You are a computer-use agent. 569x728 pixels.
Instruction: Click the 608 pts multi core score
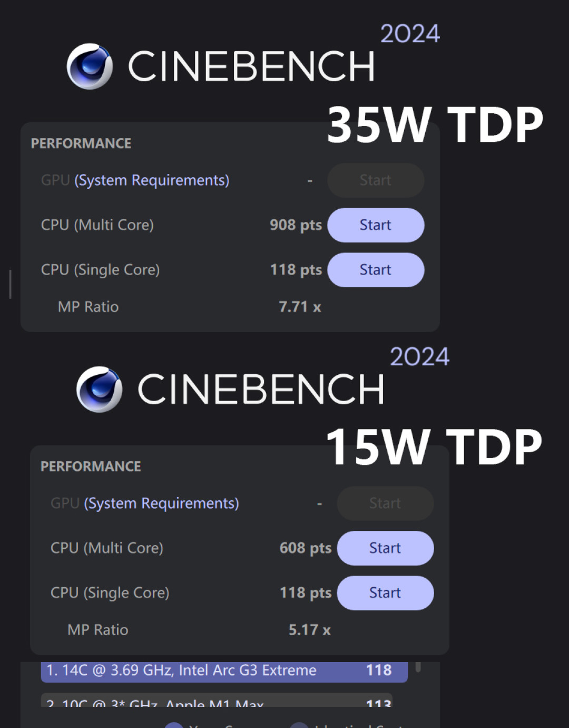[x=305, y=548]
